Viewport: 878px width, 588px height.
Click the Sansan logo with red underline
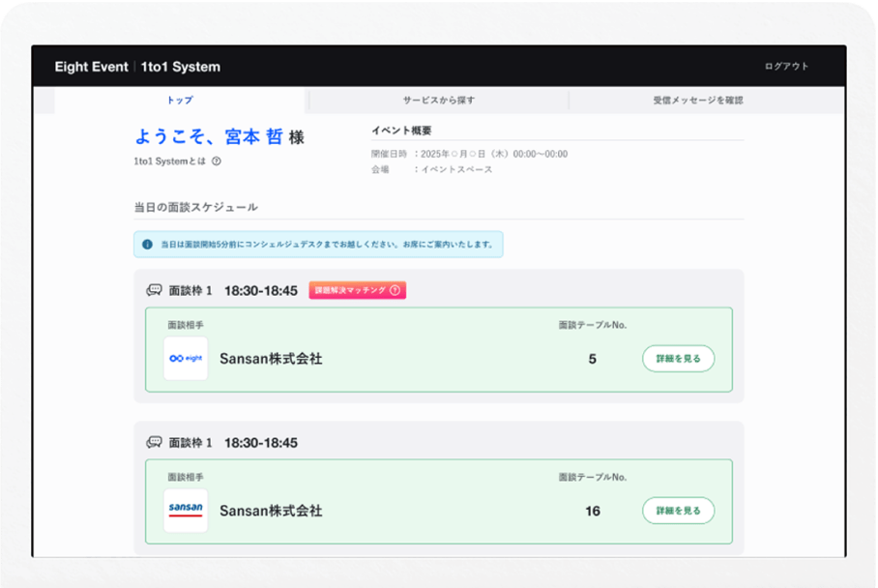pos(186,510)
